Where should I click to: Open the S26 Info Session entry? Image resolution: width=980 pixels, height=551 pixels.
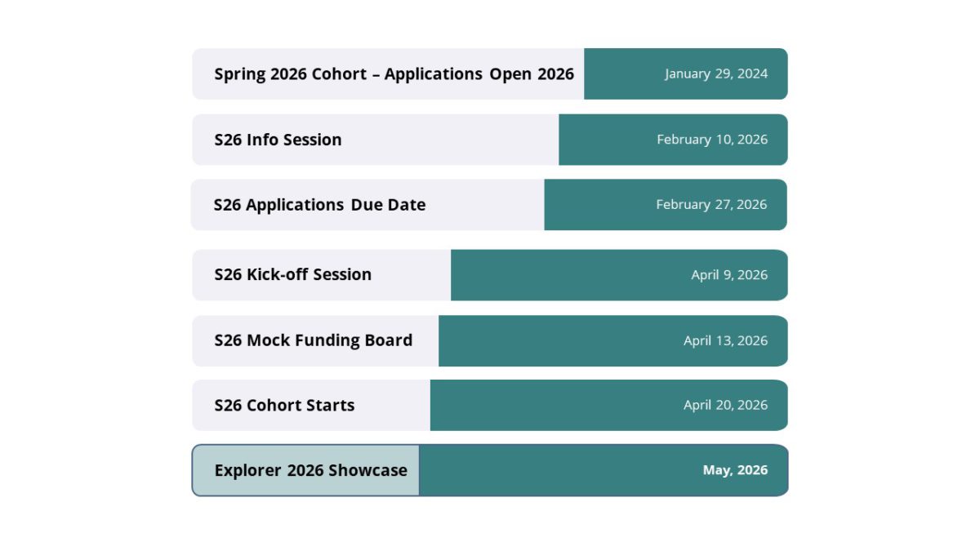pyautogui.click(x=278, y=140)
